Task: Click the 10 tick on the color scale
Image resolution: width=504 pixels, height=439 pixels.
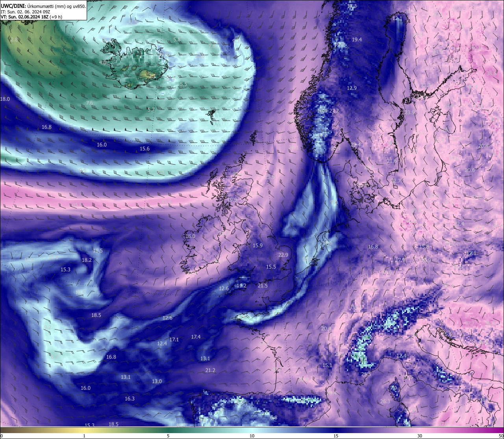Action: pyautogui.click(x=252, y=436)
